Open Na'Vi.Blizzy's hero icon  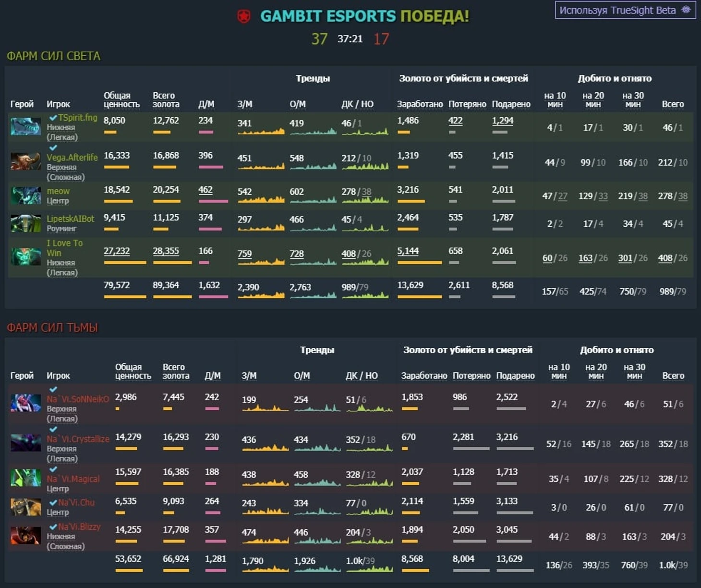(25, 536)
